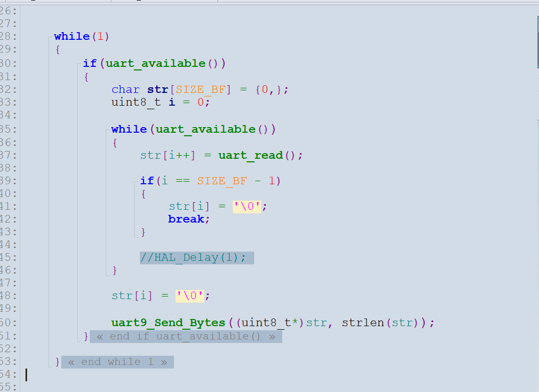Click 'uint8_t' on the i declaration line

[x=136, y=103]
